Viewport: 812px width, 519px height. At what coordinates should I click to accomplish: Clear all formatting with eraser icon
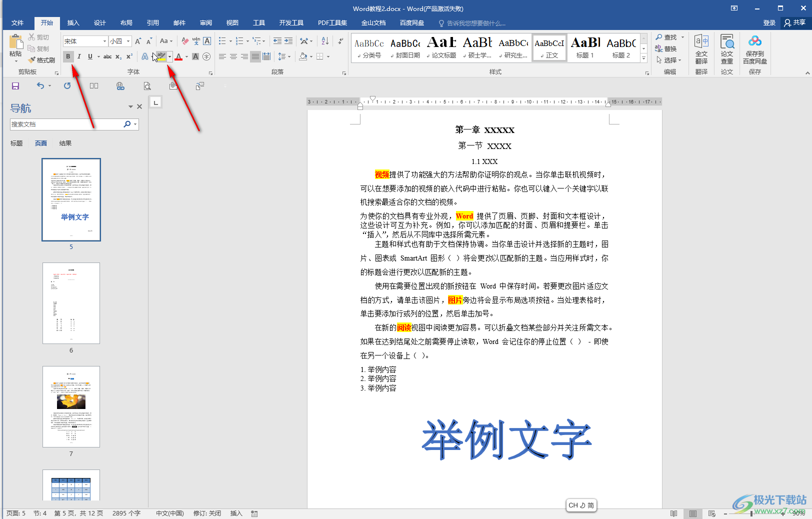tap(185, 41)
